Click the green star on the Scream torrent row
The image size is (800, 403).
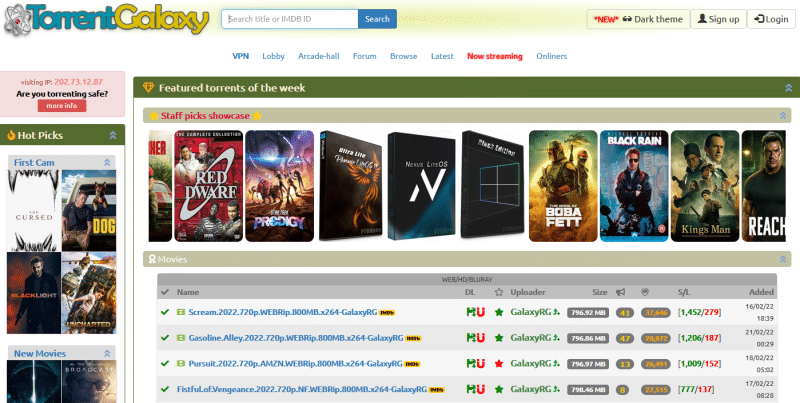(499, 312)
